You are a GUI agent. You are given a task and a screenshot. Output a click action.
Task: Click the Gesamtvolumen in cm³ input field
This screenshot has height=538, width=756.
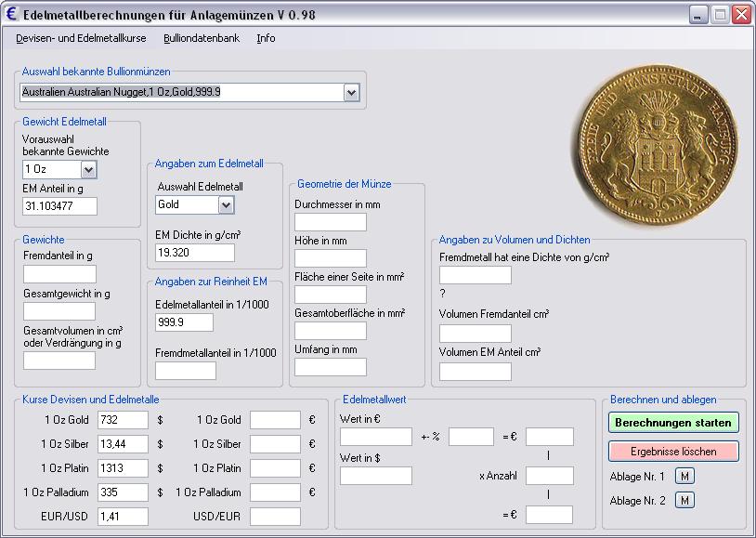[59, 361]
